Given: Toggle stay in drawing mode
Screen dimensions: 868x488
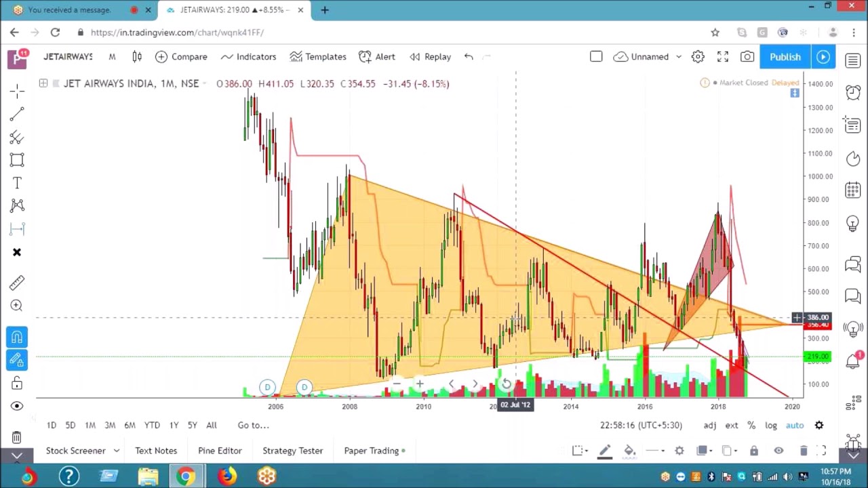Looking at the screenshot, I should pos(17,360).
